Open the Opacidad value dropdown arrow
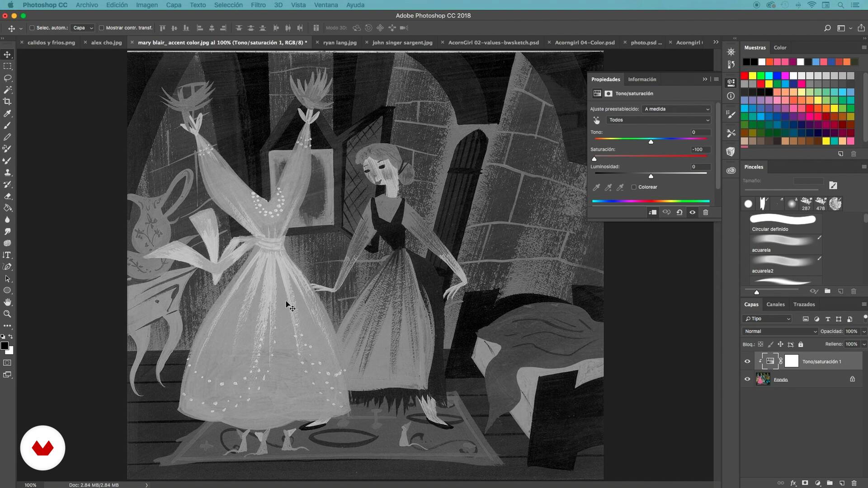 [x=864, y=332]
